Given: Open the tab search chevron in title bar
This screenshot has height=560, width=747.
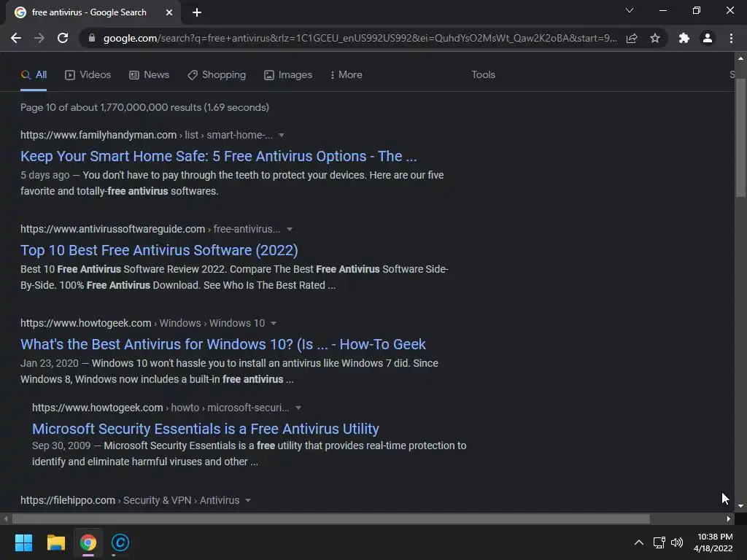Looking at the screenshot, I should pyautogui.click(x=630, y=10).
